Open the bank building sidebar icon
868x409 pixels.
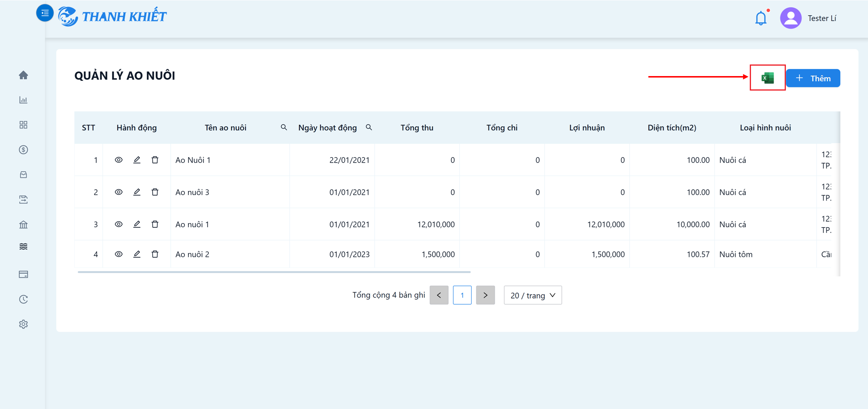pos(24,225)
